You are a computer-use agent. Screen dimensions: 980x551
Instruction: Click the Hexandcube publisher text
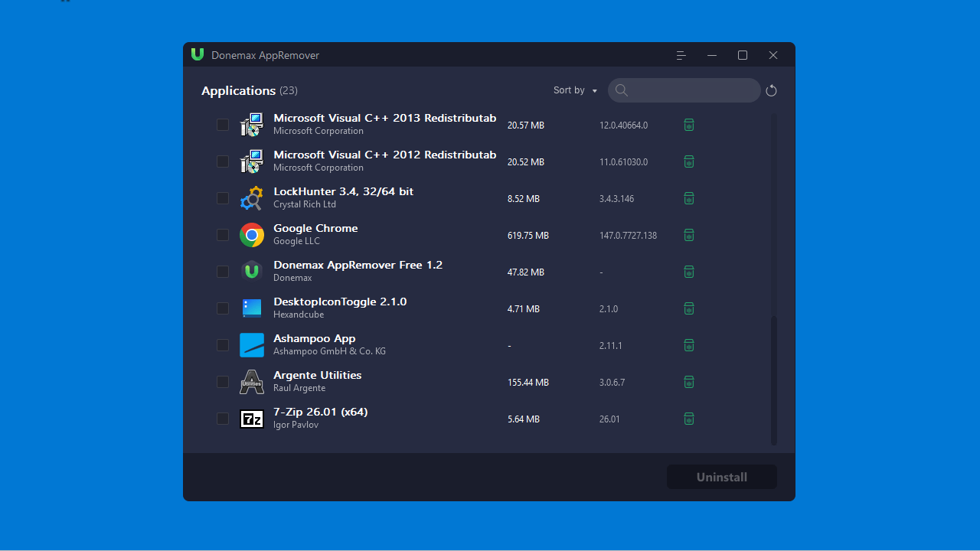[x=299, y=315]
